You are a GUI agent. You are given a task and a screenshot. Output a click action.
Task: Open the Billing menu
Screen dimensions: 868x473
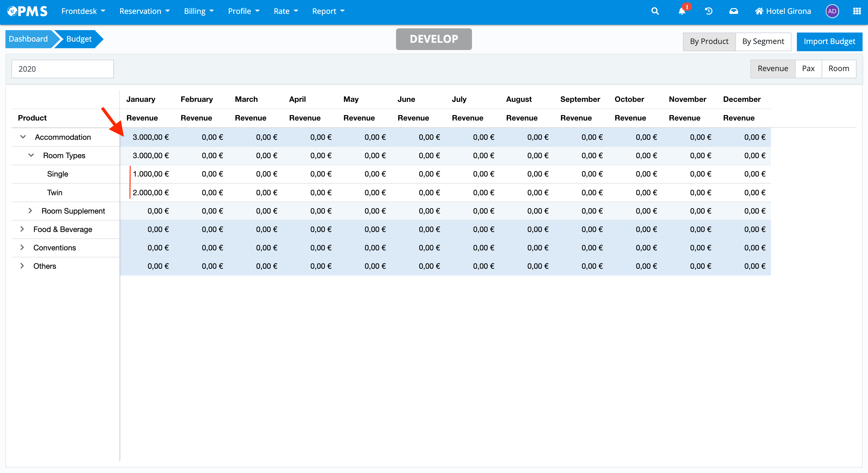tap(199, 11)
